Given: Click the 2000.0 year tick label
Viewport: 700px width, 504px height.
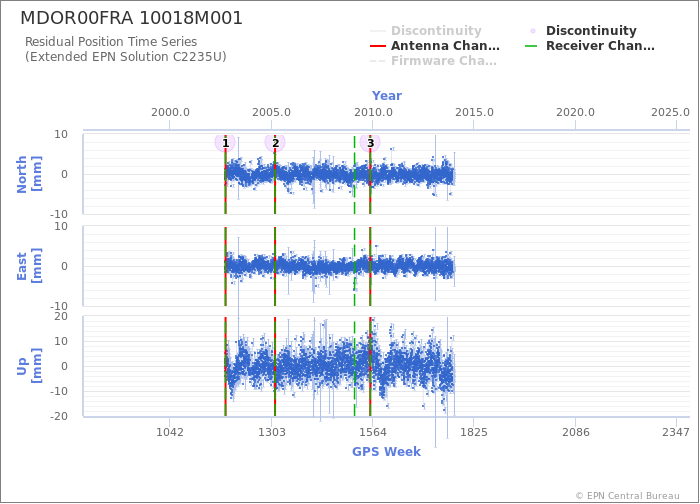Looking at the screenshot, I should (170, 112).
